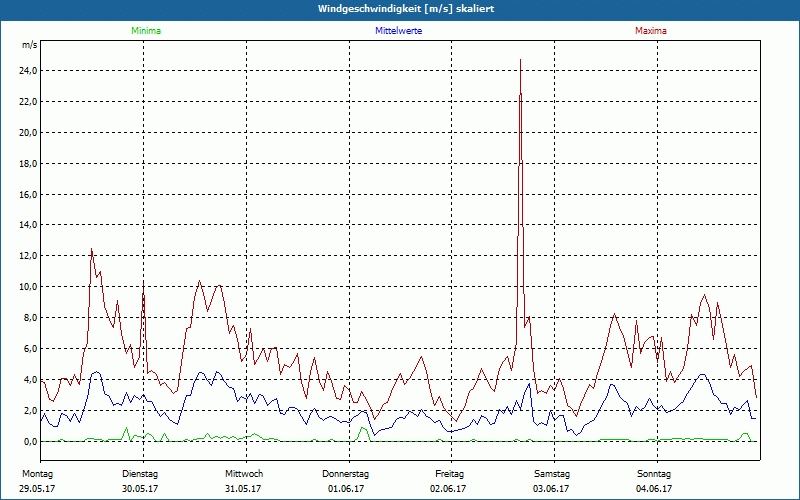Click the Mittwoch day label
Screen dimensions: 800x500
(244, 474)
